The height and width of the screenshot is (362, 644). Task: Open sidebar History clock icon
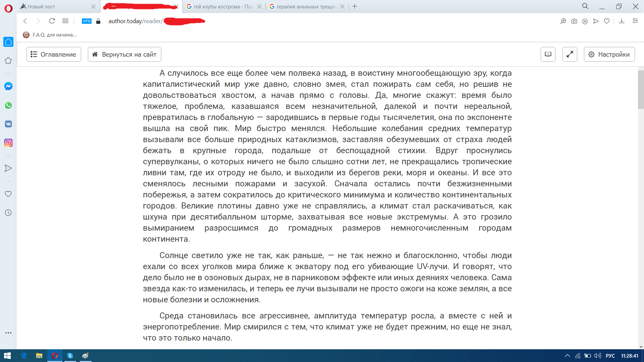point(8,213)
